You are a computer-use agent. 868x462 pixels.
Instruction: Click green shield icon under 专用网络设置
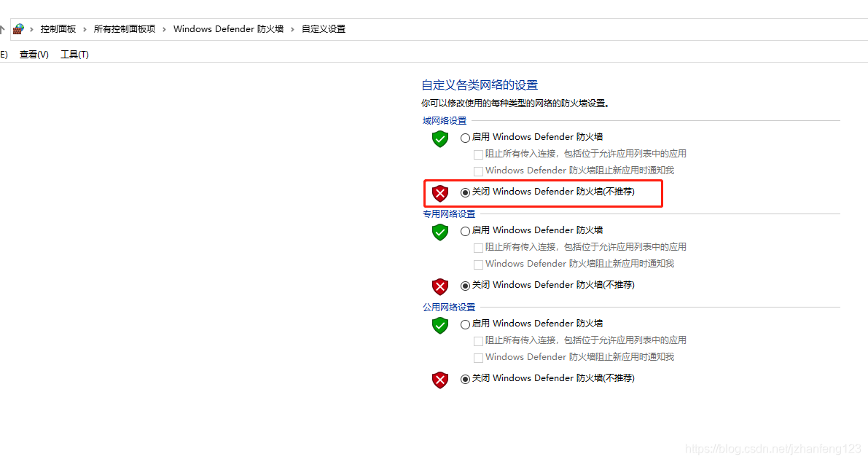coord(440,232)
